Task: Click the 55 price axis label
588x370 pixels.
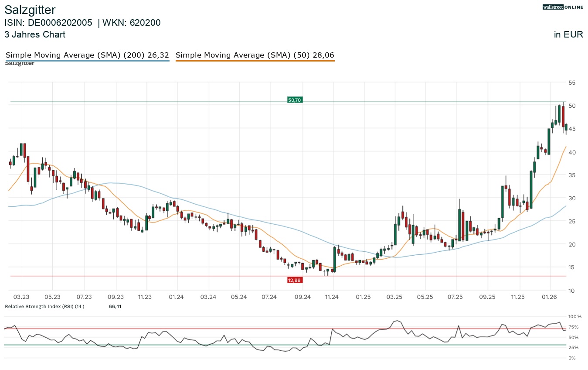Action: [x=572, y=82]
